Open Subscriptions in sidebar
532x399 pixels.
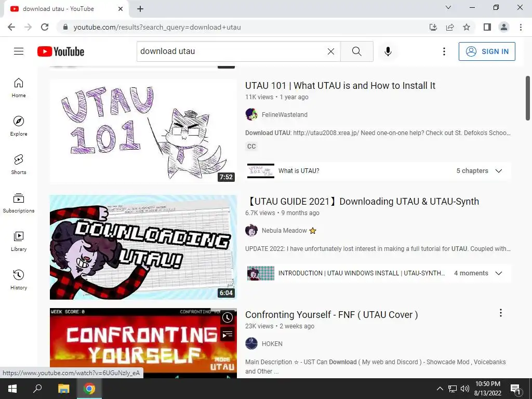click(x=19, y=203)
